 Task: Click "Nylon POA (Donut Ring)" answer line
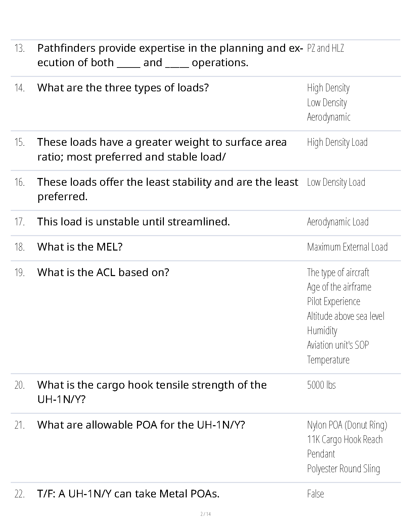[x=347, y=425]
